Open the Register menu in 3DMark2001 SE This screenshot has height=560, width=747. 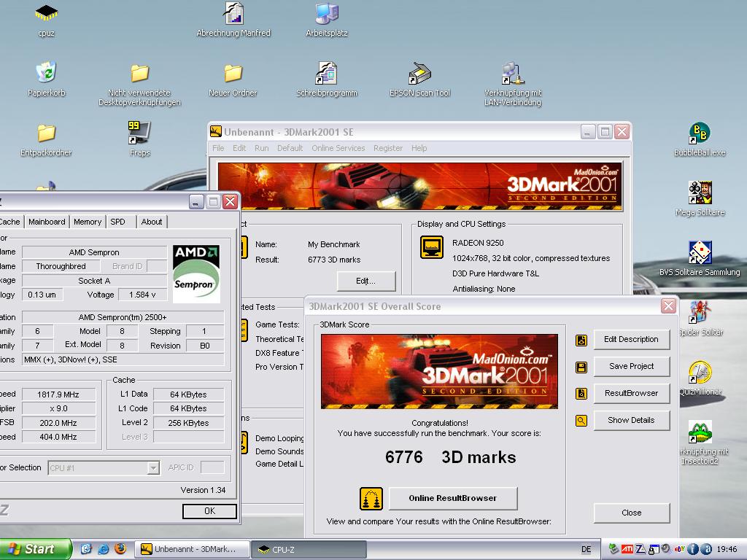[388, 148]
